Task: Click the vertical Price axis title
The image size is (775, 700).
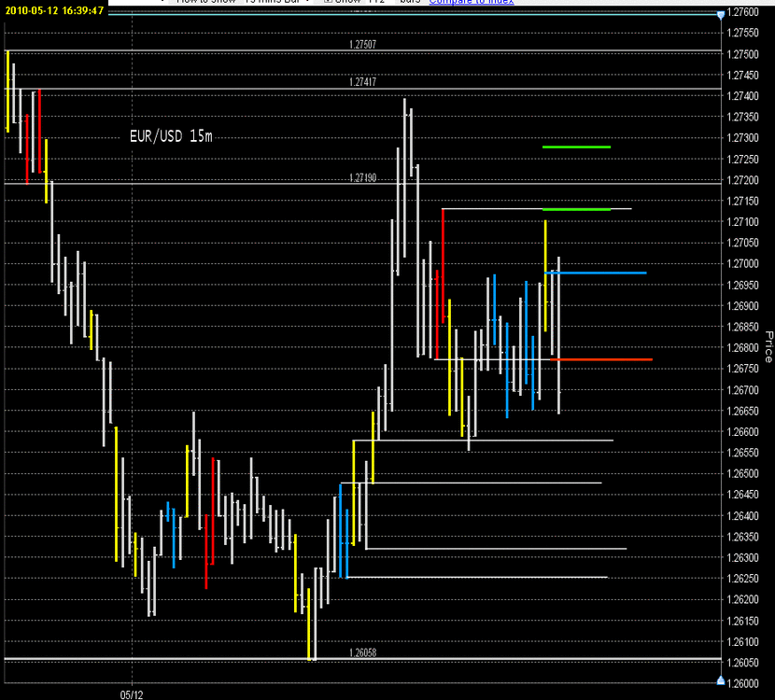Action: (768, 347)
